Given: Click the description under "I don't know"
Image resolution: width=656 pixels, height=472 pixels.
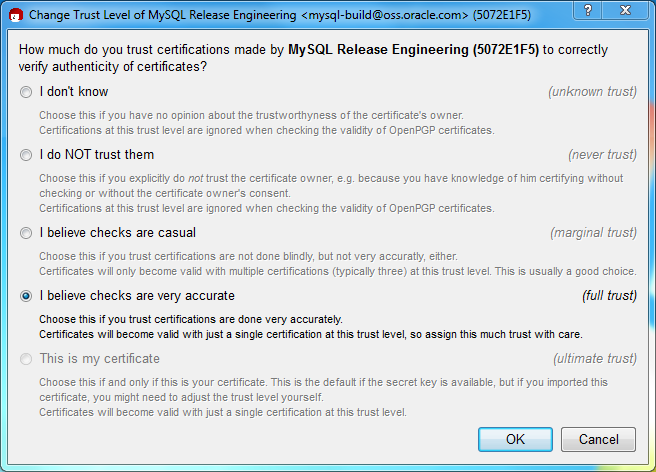Looking at the screenshot, I should [260, 123].
